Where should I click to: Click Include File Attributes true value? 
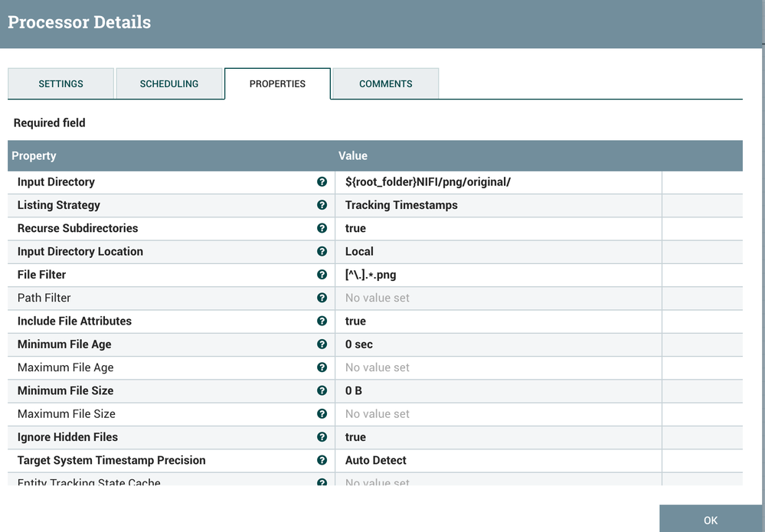tap(355, 321)
